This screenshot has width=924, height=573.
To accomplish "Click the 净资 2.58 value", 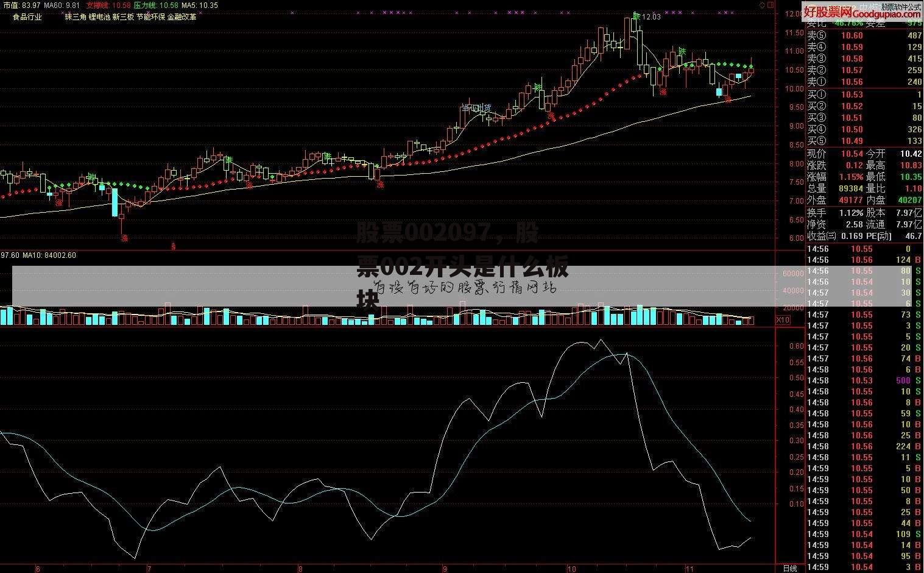I will point(855,224).
